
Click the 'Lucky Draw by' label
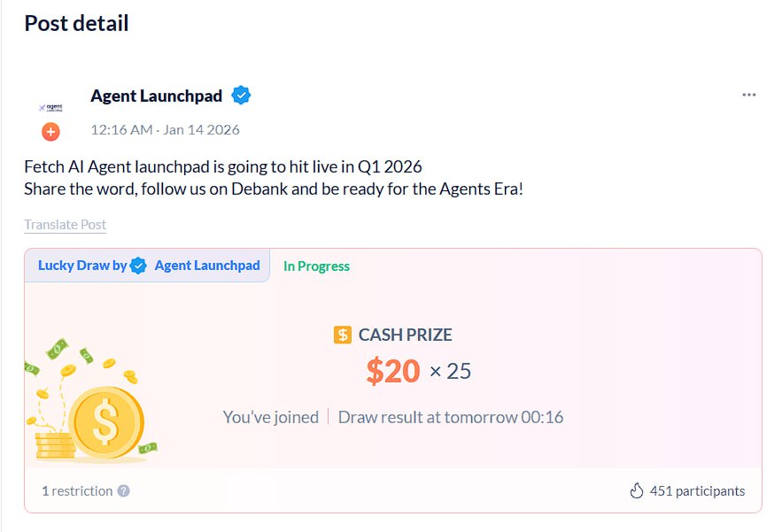point(82,266)
